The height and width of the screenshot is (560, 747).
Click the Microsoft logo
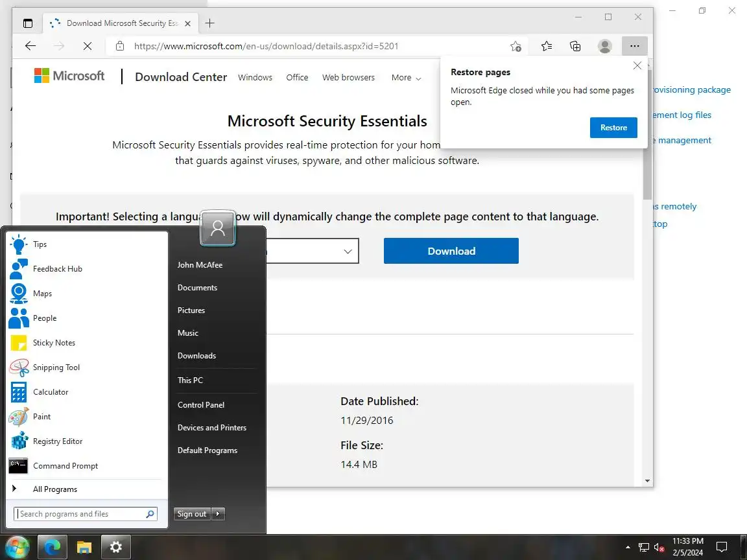(69, 76)
